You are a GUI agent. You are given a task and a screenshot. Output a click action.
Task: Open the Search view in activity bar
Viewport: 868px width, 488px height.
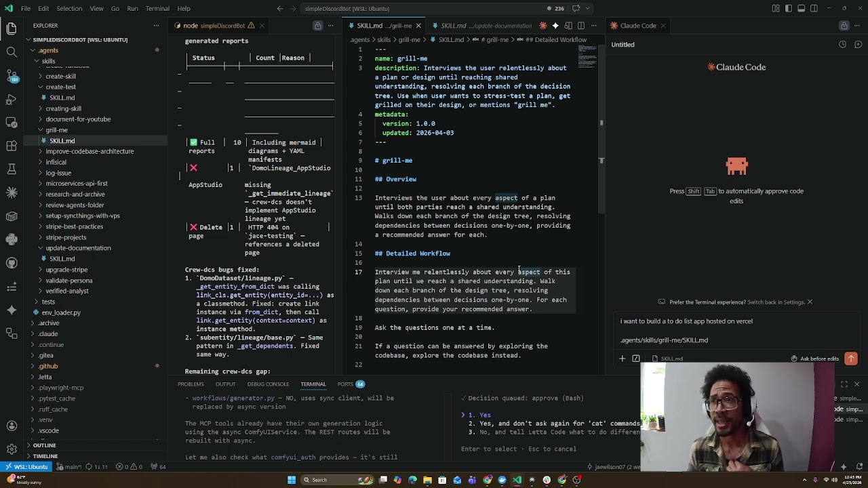coord(12,52)
